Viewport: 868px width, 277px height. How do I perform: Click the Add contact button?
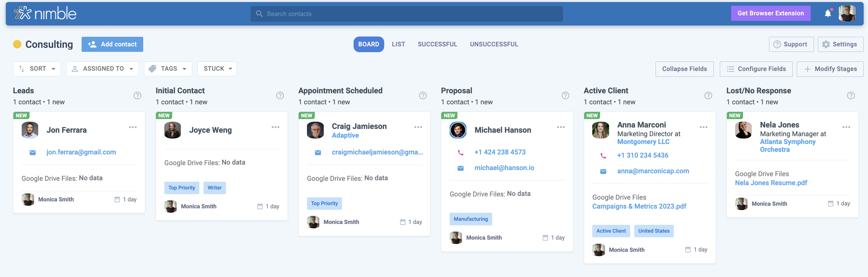coord(112,44)
